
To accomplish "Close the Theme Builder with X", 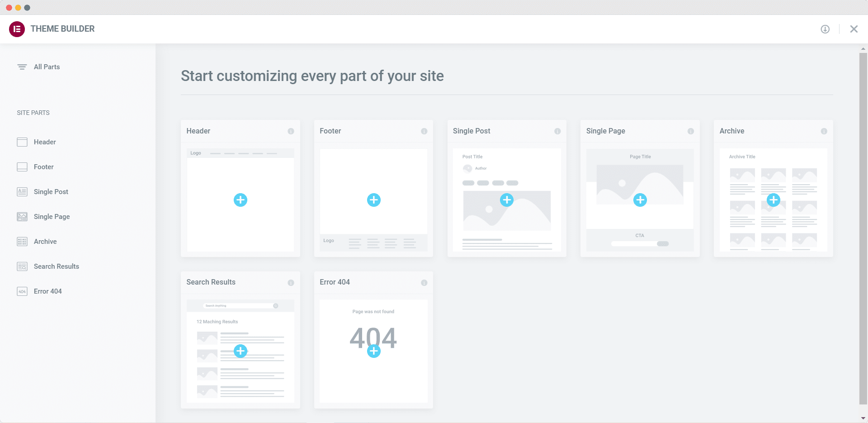I will [x=854, y=29].
